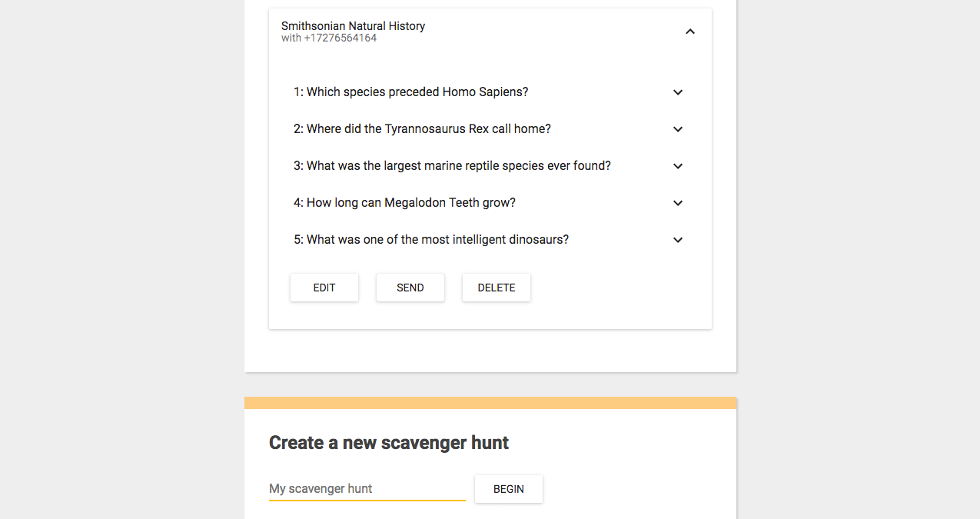Image resolution: width=980 pixels, height=519 pixels.
Task: Select 'What was the largest marine reptile' question
Action: coord(459,166)
